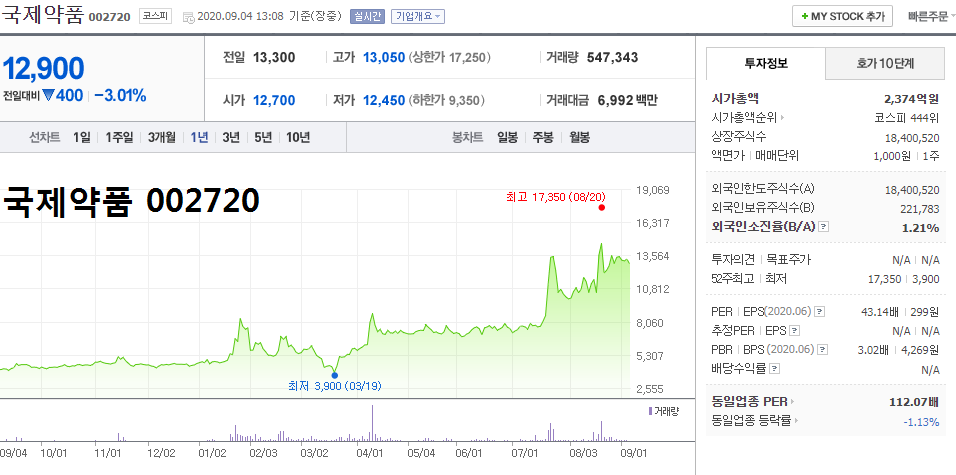The image size is (956, 475).
Task: Select 5년 line chart period
Action: tap(263, 137)
